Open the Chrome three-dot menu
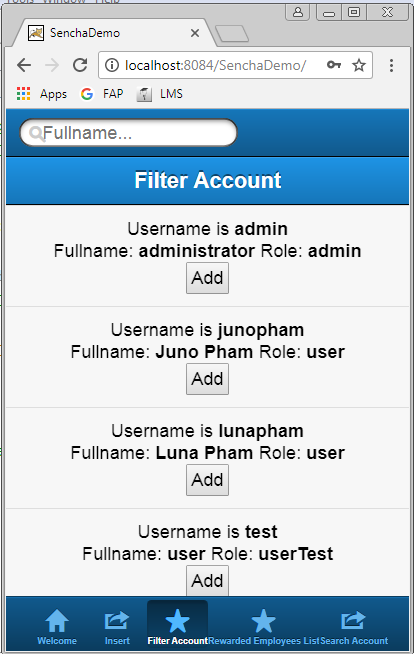This screenshot has height=654, width=414. tap(391, 65)
